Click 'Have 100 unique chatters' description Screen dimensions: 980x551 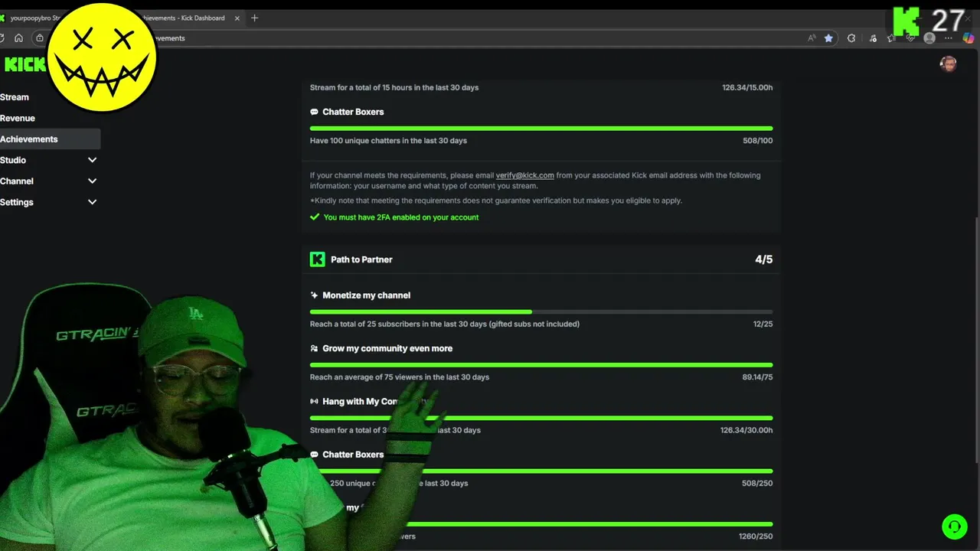coord(388,141)
